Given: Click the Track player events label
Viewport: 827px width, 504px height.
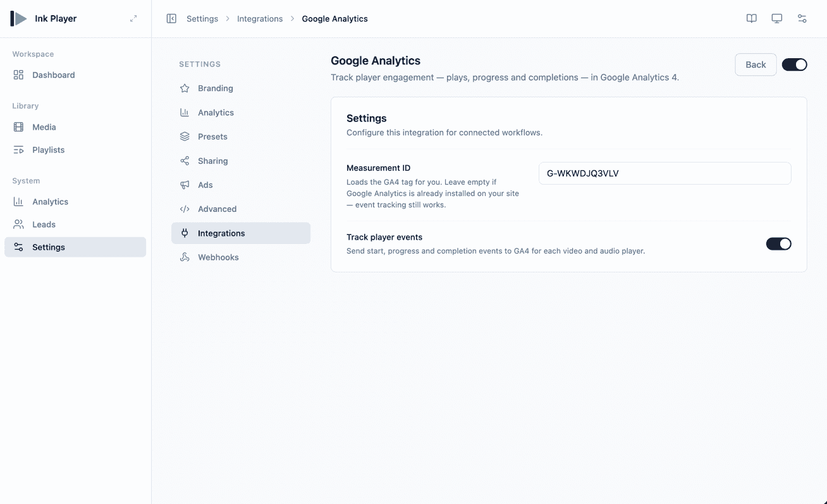Looking at the screenshot, I should tap(384, 237).
